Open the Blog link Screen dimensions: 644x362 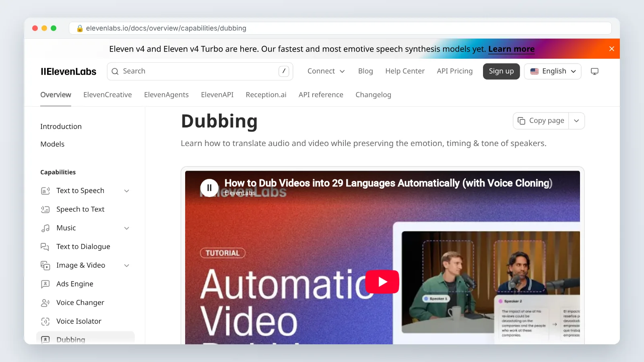coord(365,71)
